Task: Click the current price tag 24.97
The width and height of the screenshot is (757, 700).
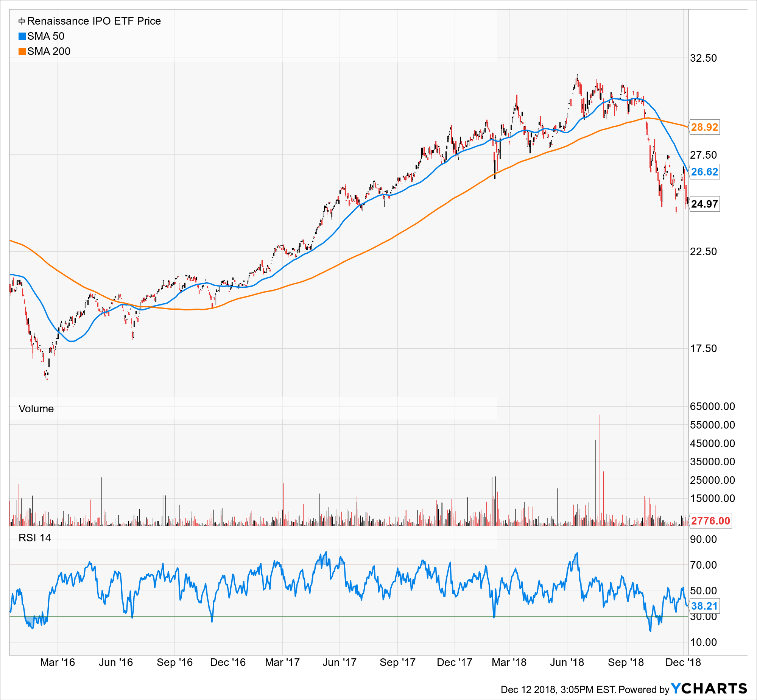Action: point(704,204)
